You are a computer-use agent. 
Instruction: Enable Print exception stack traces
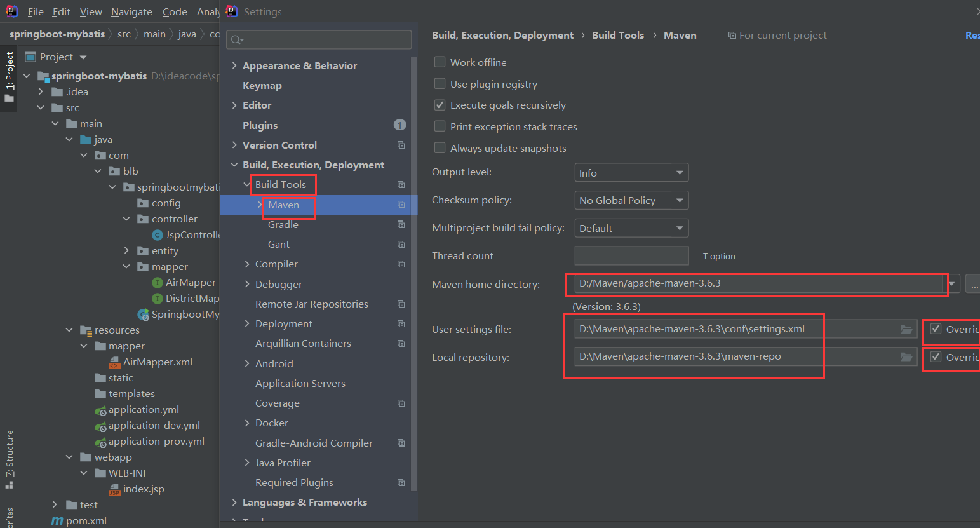pos(440,126)
